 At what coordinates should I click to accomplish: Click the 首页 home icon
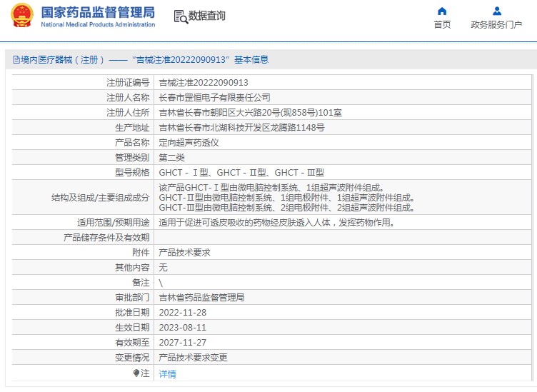[442, 11]
